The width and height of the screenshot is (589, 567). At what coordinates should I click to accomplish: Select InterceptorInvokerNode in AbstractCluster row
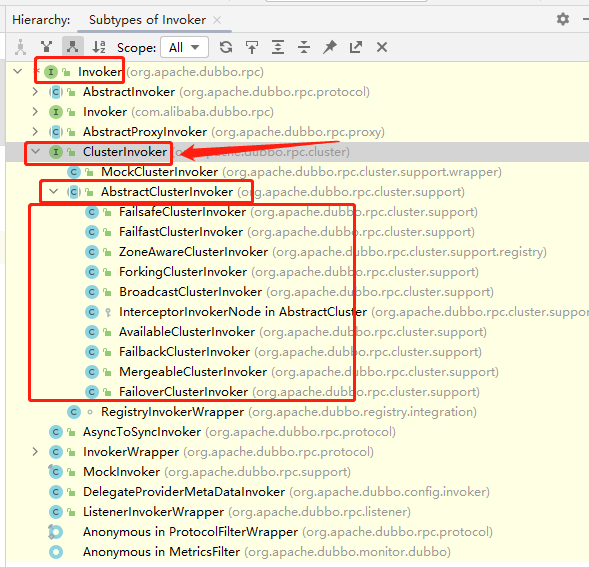pos(297,311)
